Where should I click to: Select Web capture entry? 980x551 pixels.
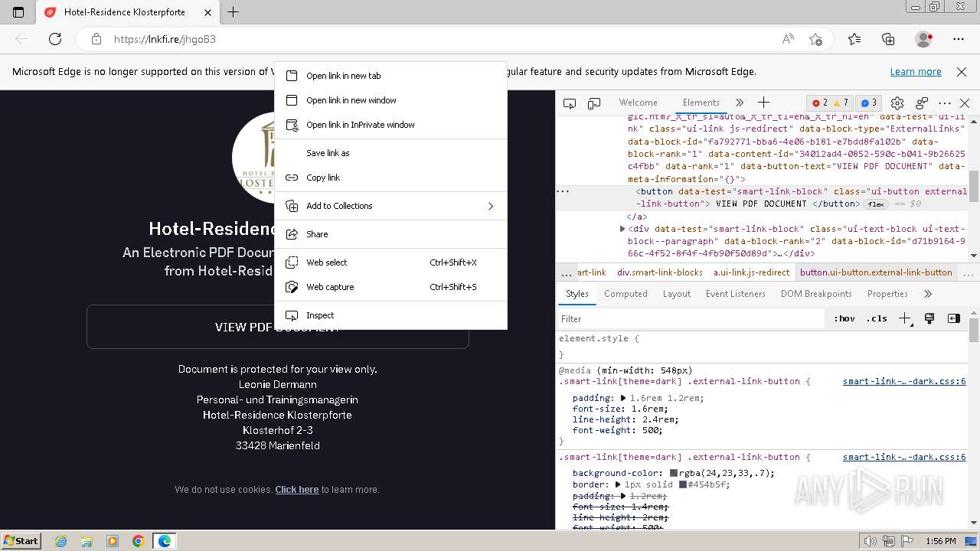[x=390, y=287]
